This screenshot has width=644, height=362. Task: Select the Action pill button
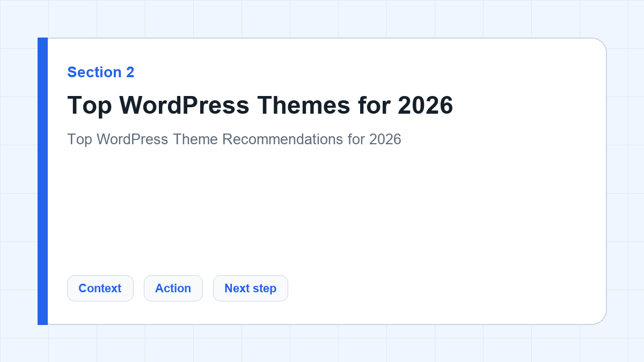pos(173,288)
